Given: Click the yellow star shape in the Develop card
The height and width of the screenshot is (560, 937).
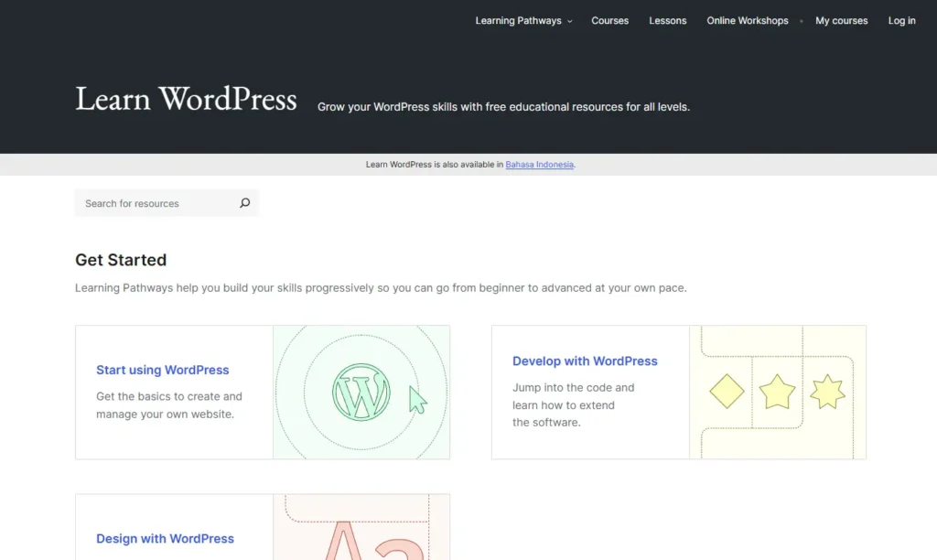Looking at the screenshot, I should click(777, 392).
